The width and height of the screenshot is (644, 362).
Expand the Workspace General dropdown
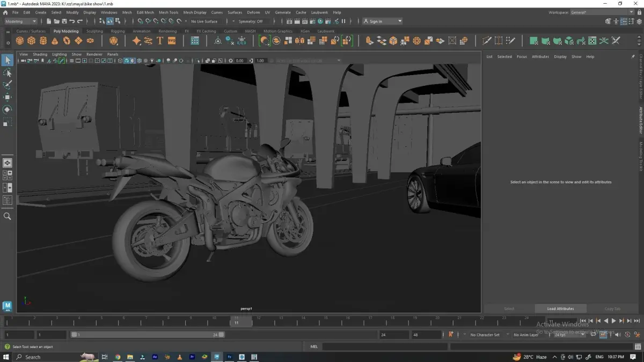tap(601, 12)
